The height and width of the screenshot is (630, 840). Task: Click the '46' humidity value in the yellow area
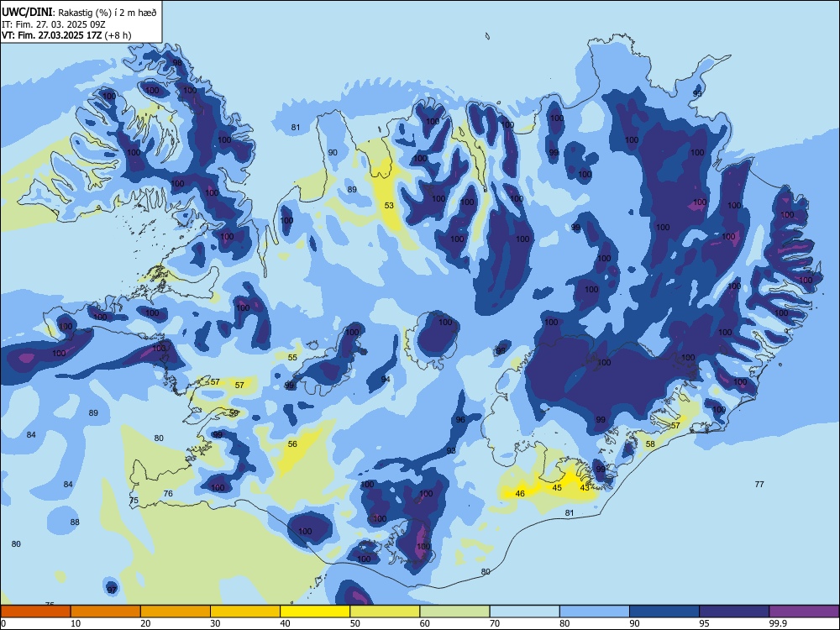tap(520, 493)
